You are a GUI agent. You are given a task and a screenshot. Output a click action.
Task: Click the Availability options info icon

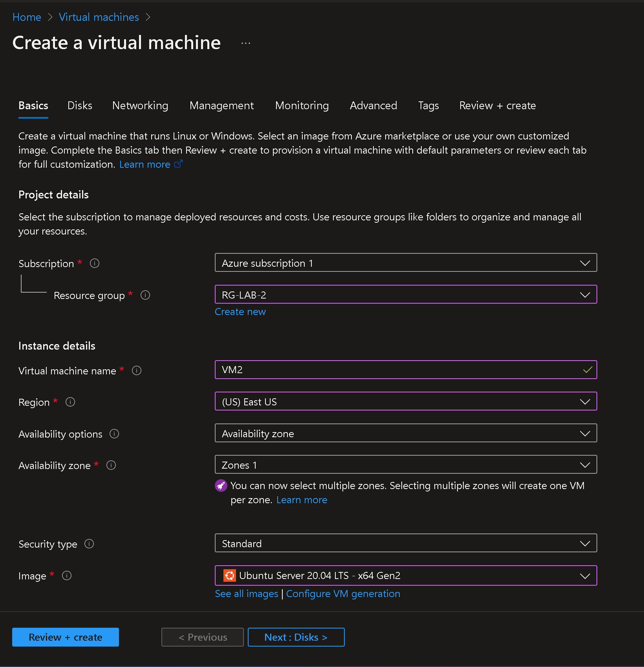114,434
